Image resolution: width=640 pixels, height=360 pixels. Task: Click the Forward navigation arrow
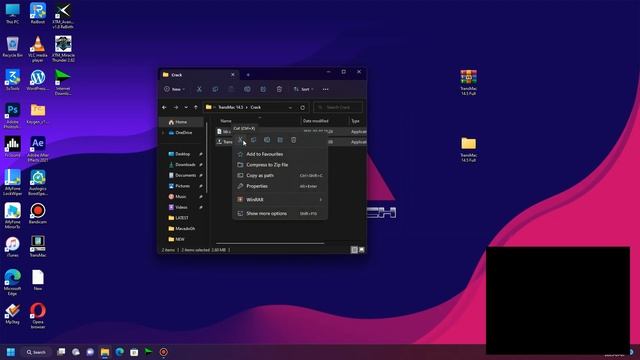(176, 107)
